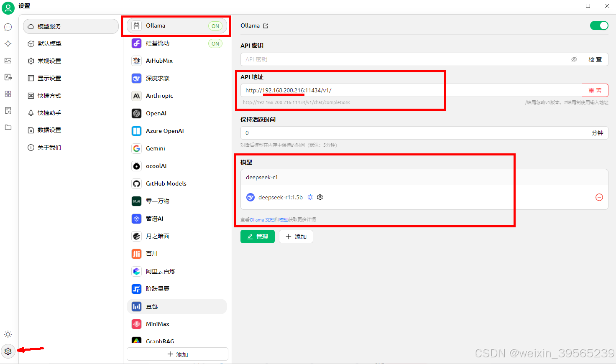
Task: Toggle the Ollama provider enable switch
Action: point(599,25)
